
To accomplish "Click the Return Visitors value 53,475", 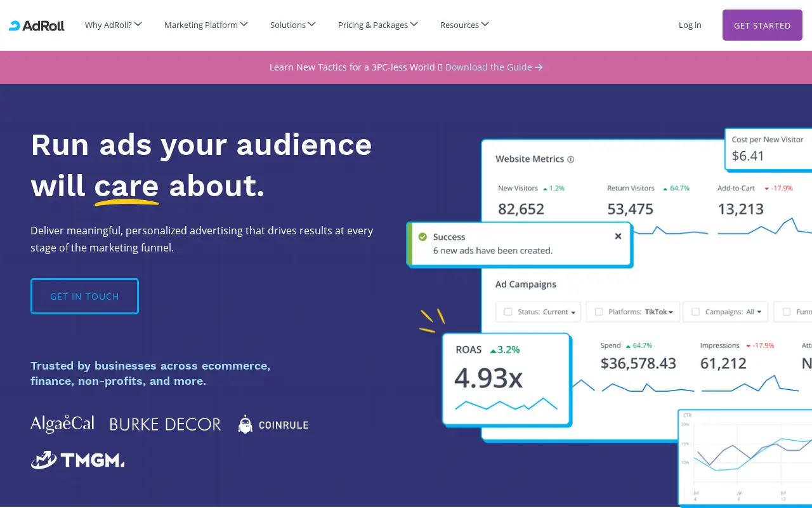I will click(630, 209).
